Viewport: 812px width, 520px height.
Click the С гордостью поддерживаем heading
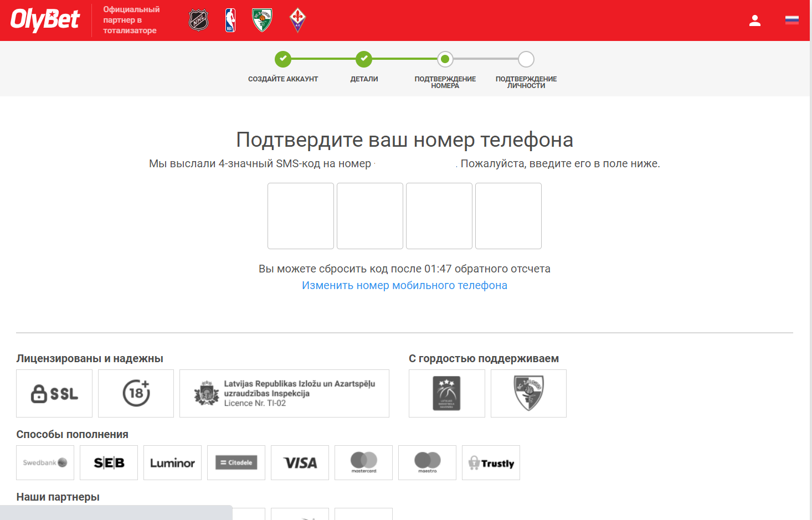pyautogui.click(x=484, y=358)
